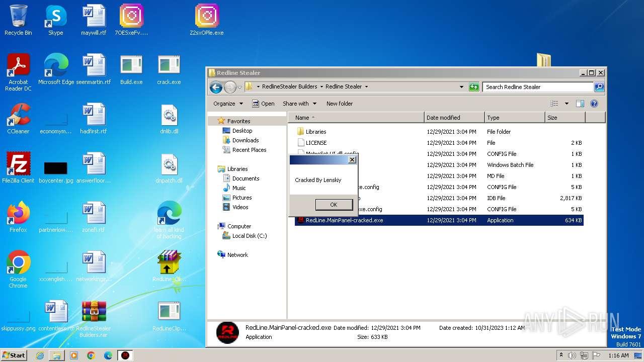Open Windows Media Player taskbar icon
Viewport: 644px width, 362px height.
(x=74, y=355)
